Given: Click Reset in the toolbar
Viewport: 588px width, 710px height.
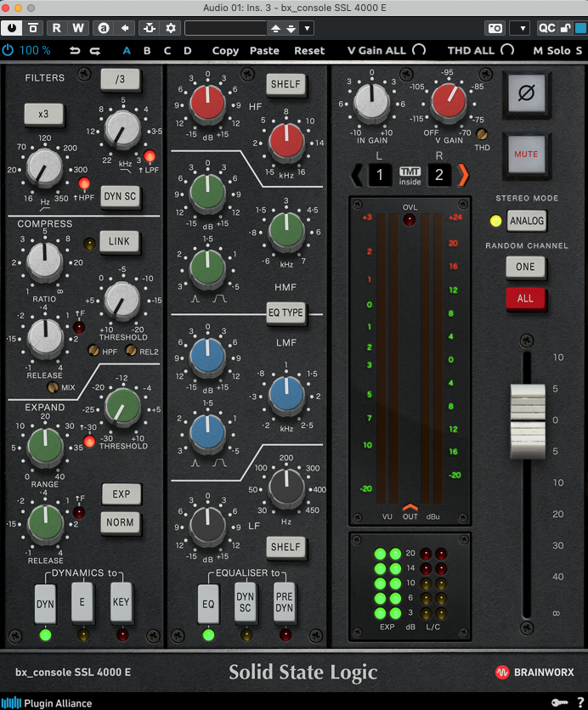Looking at the screenshot, I should (x=309, y=51).
